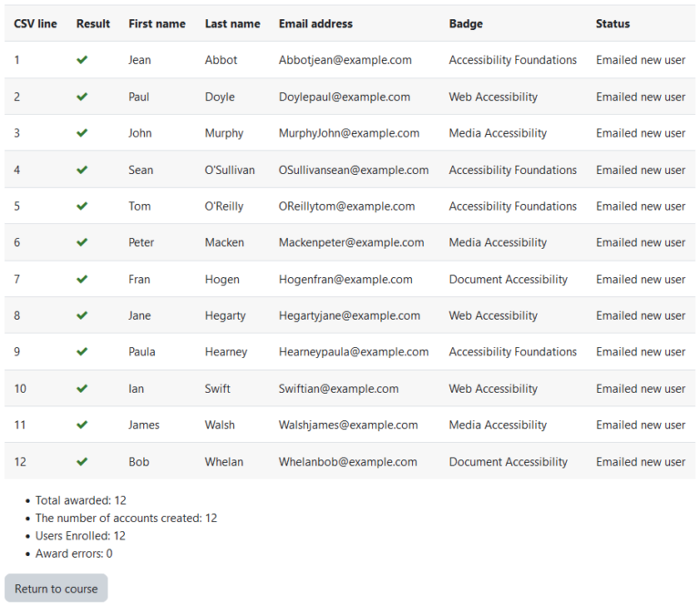Click the Email address column header
Screen dimensions: 700x606
tap(315, 24)
